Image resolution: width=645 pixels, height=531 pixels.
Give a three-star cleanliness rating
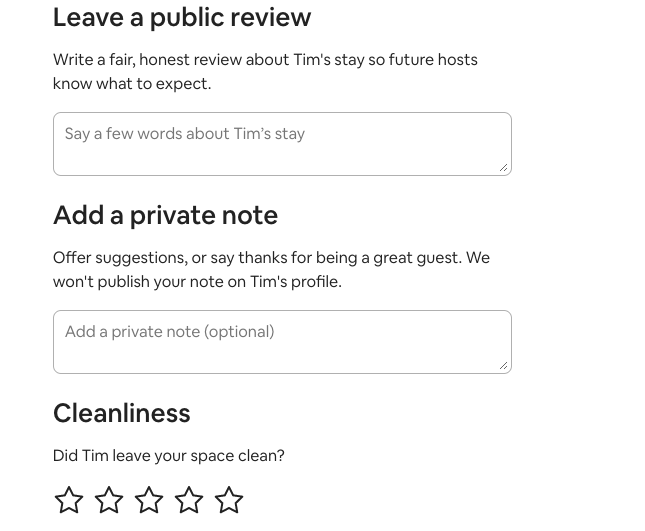[x=149, y=499]
